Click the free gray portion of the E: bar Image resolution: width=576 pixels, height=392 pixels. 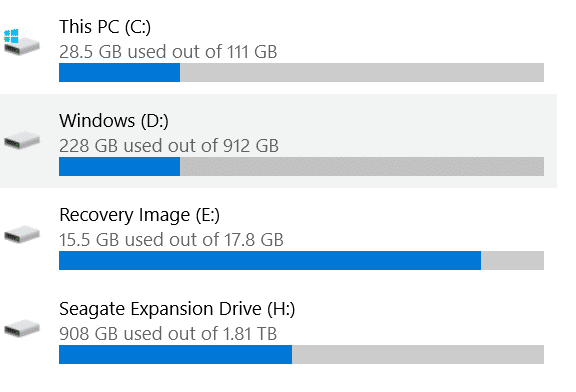[x=512, y=260]
